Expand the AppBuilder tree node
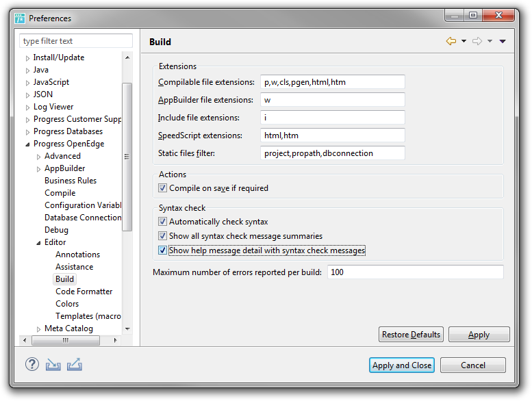This screenshot has width=532, height=401. pos(38,169)
